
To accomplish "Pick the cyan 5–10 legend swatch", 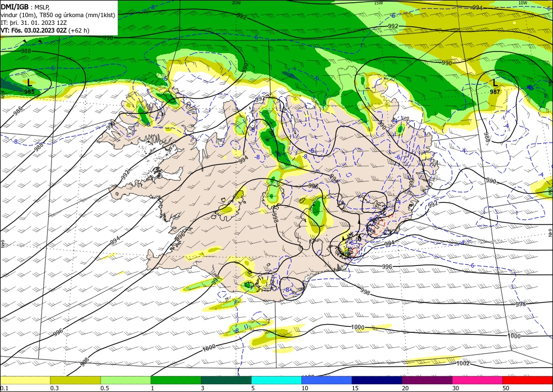I will coord(276,380).
